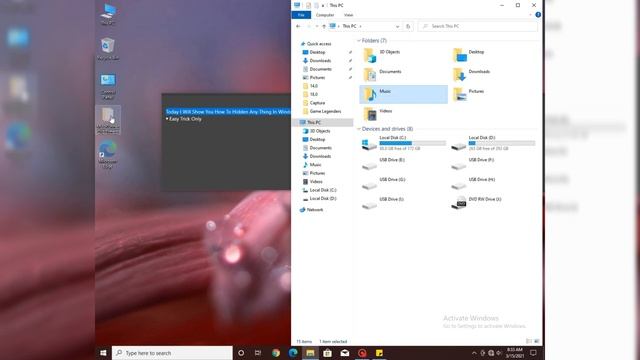The width and height of the screenshot is (640, 360).
Task: Open Task View from the taskbar
Action: click(x=258, y=353)
